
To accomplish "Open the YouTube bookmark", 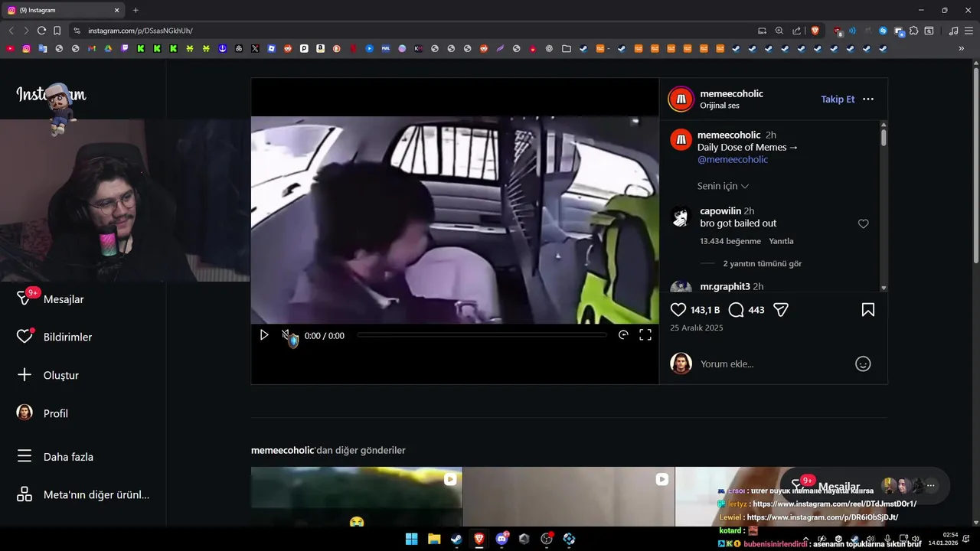I will pos(10,48).
